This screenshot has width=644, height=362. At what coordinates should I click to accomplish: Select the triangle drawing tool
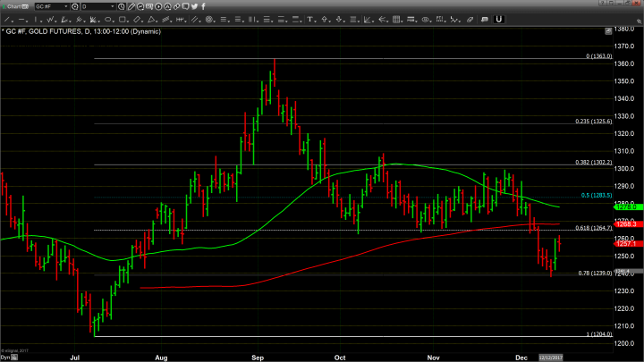point(151,20)
